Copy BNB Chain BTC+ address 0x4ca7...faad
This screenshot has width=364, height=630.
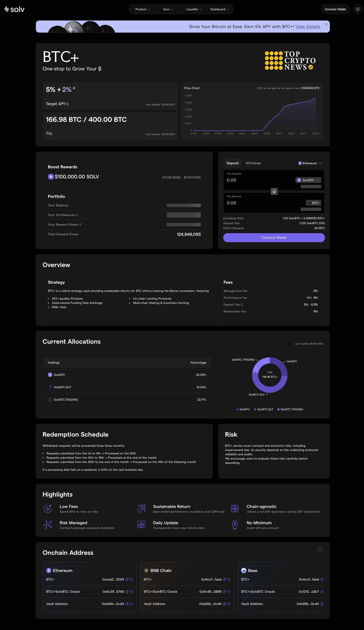224,579
